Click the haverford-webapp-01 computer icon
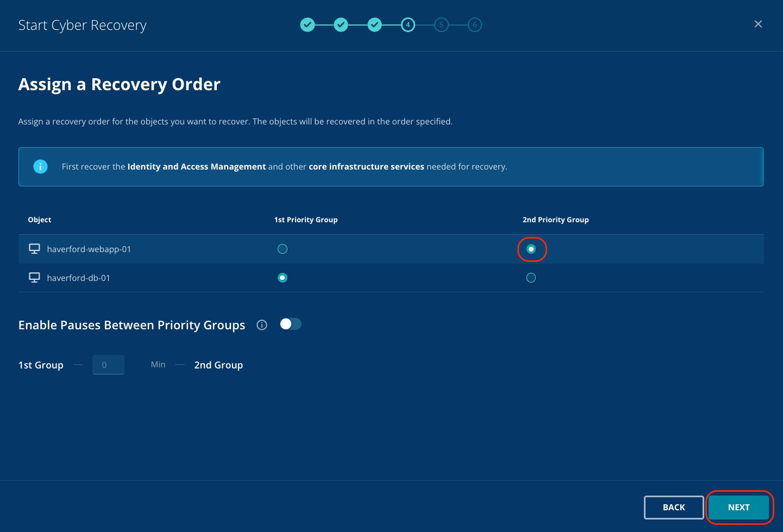783x532 pixels. pos(34,249)
